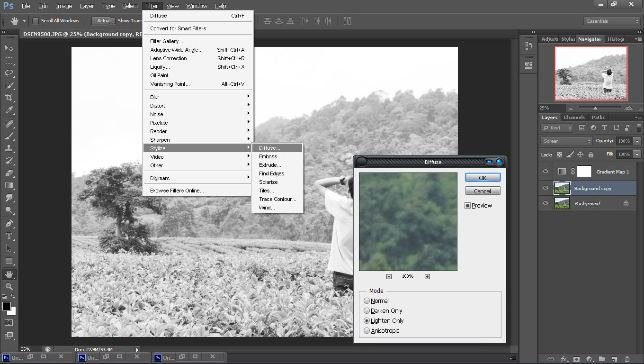Decrease preview zoom with the minus button

coord(389,276)
